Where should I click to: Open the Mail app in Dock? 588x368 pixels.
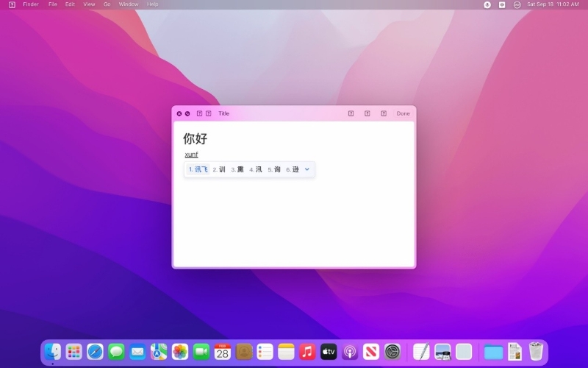tap(137, 352)
